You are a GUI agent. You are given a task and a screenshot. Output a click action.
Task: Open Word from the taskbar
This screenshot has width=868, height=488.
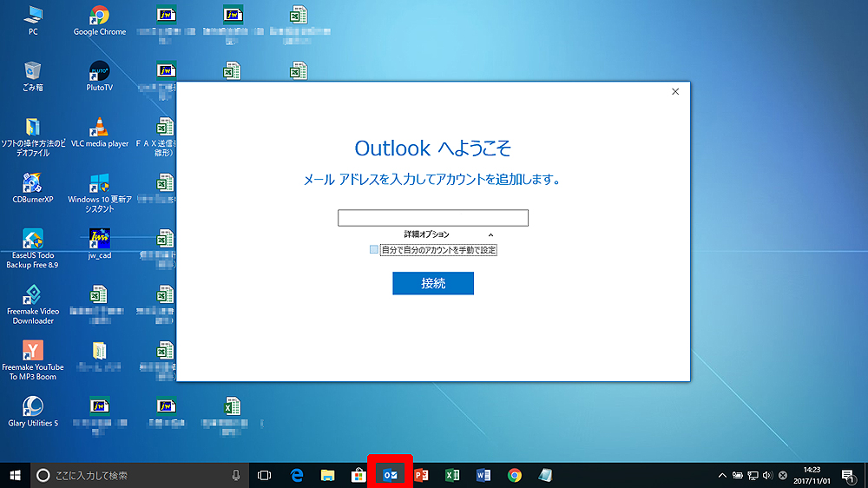483,475
